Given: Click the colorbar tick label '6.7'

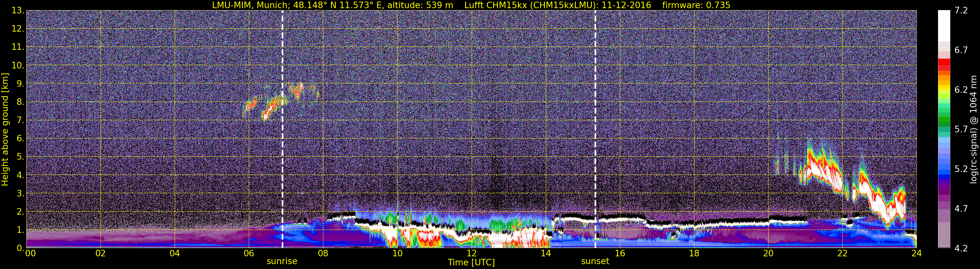Looking at the screenshot, I should click(x=961, y=50).
